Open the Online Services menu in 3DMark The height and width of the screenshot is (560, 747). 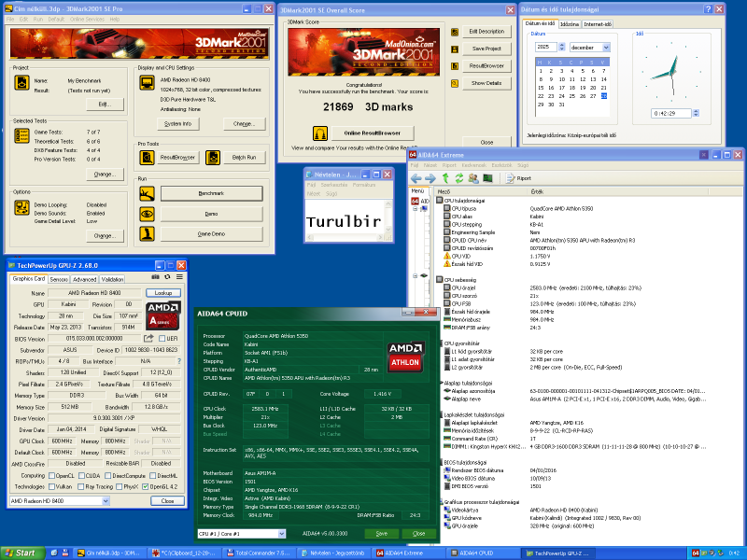pos(87,19)
